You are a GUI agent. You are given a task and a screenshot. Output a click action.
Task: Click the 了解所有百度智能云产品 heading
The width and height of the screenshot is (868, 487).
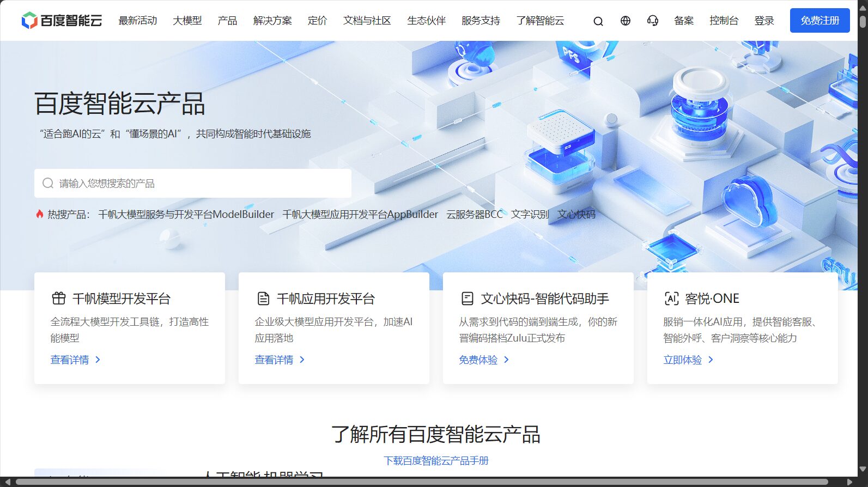(436, 434)
